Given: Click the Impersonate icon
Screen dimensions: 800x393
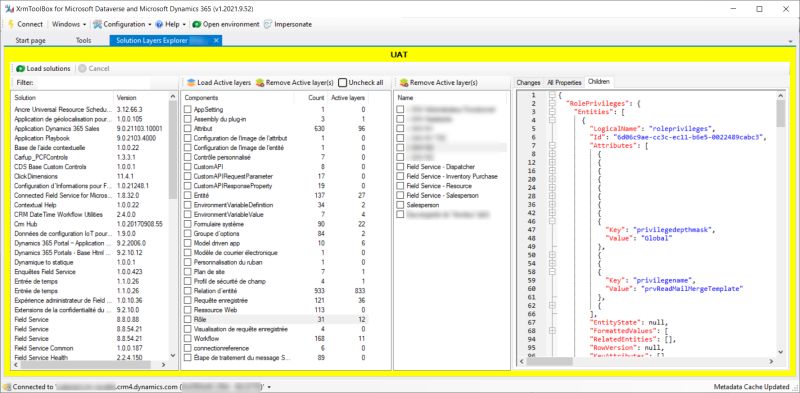Looking at the screenshot, I should 268,24.
